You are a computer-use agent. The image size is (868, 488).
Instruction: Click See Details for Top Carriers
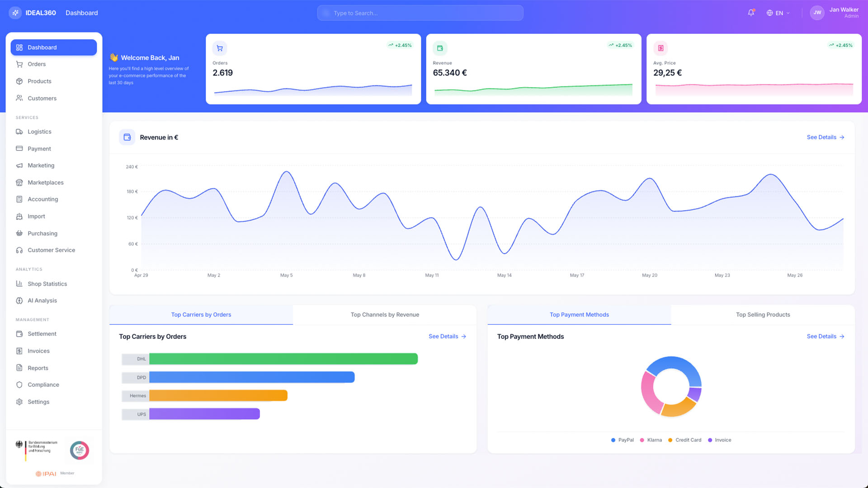(447, 337)
